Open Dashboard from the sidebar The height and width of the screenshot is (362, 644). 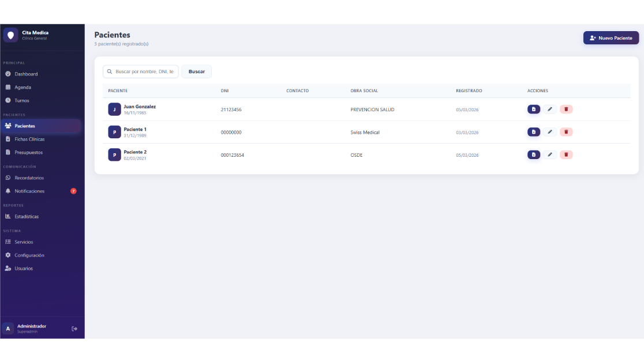(26, 74)
